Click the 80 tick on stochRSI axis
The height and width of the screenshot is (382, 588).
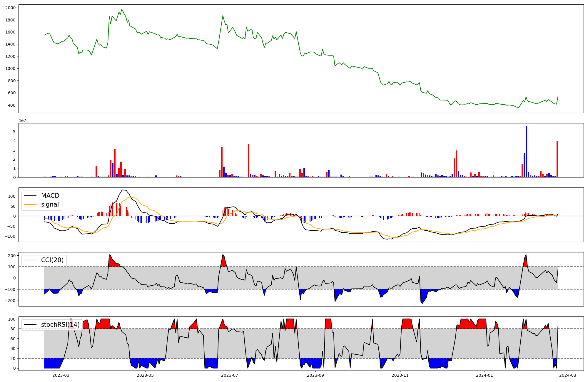tap(13, 329)
